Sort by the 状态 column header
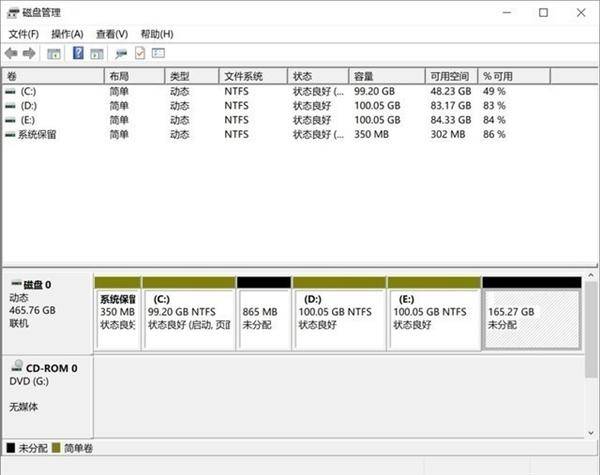 pos(318,76)
